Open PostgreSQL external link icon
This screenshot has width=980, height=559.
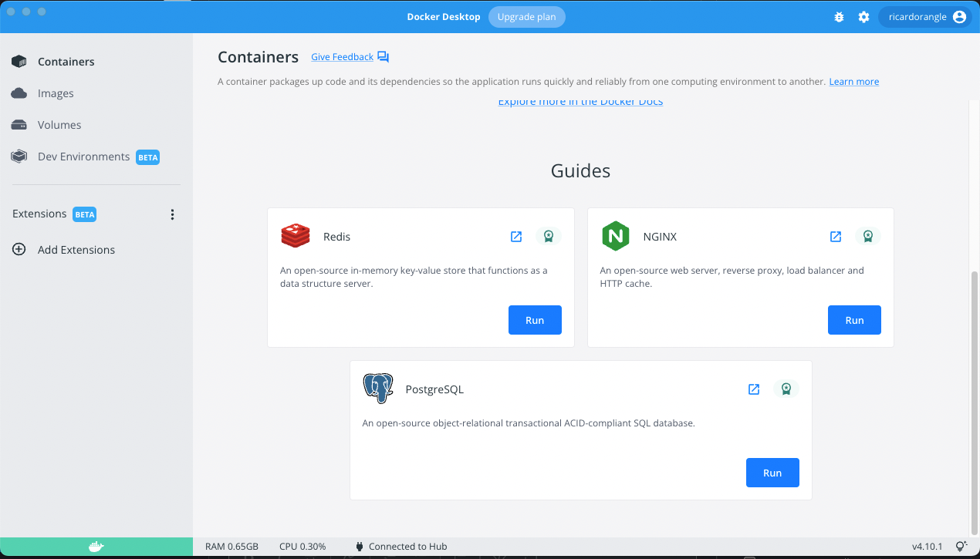click(754, 389)
